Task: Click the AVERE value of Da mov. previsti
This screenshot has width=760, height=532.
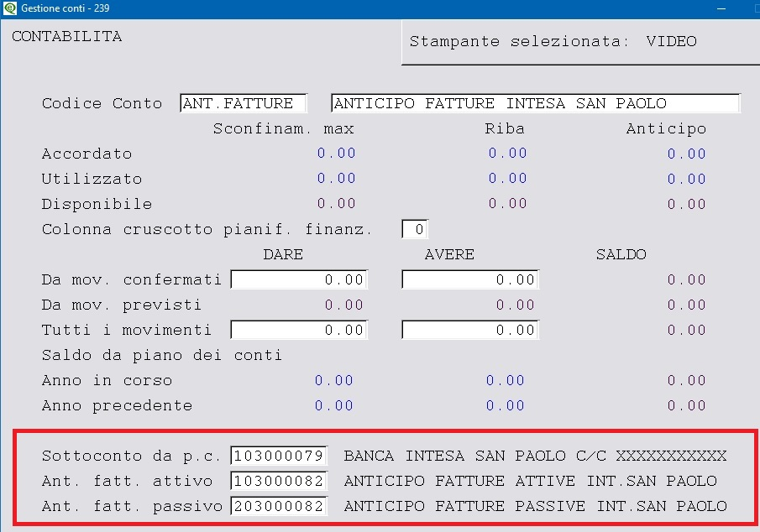Action: (516, 305)
